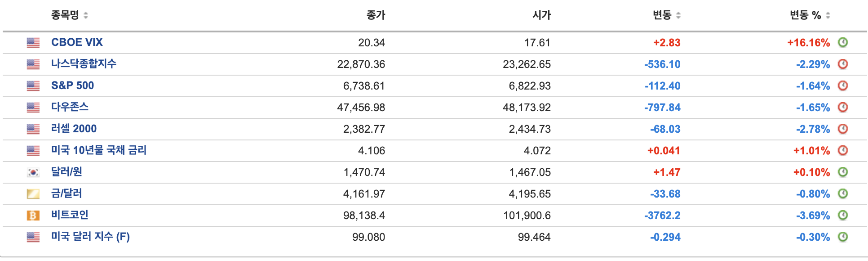The height and width of the screenshot is (261, 868).
Task: Sort by the 변동 column header arrows
Action: tap(678, 14)
